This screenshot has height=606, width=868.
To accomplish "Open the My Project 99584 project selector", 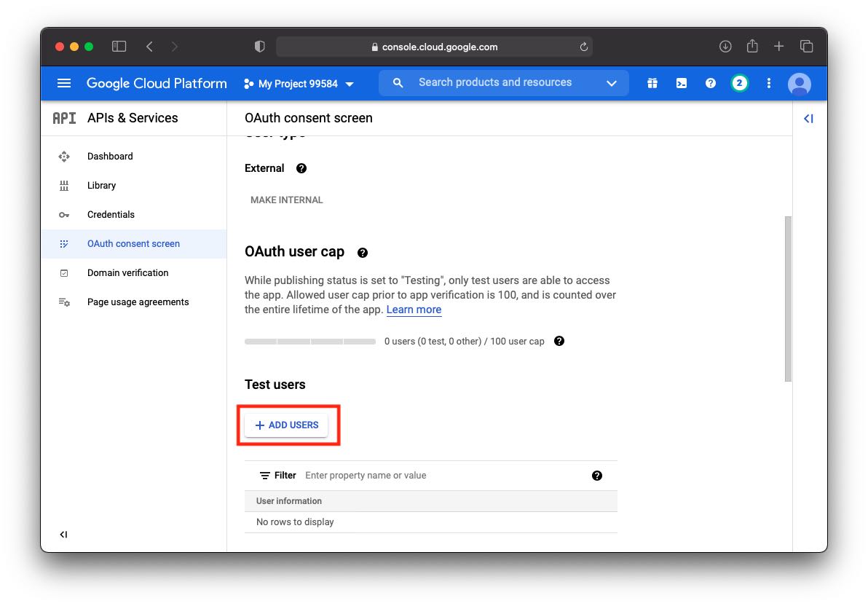I will pos(299,84).
